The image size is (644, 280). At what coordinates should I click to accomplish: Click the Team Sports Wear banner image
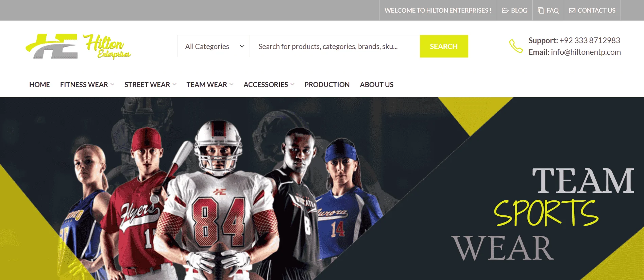[x=322, y=189]
